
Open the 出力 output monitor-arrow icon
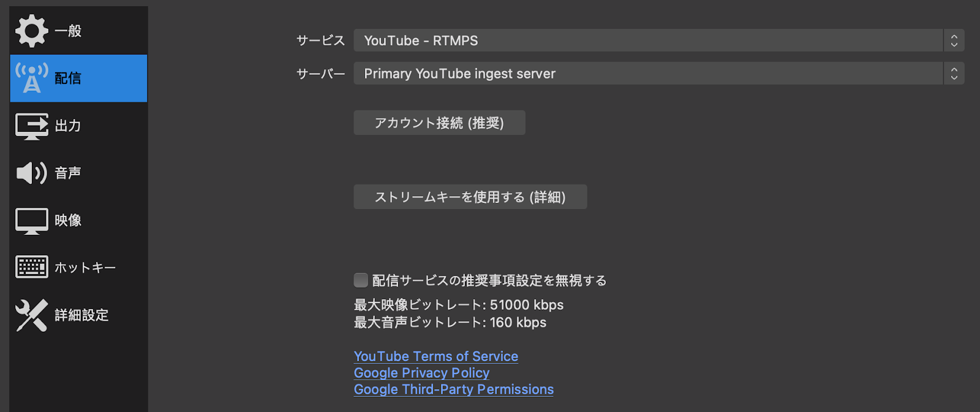tap(32, 126)
